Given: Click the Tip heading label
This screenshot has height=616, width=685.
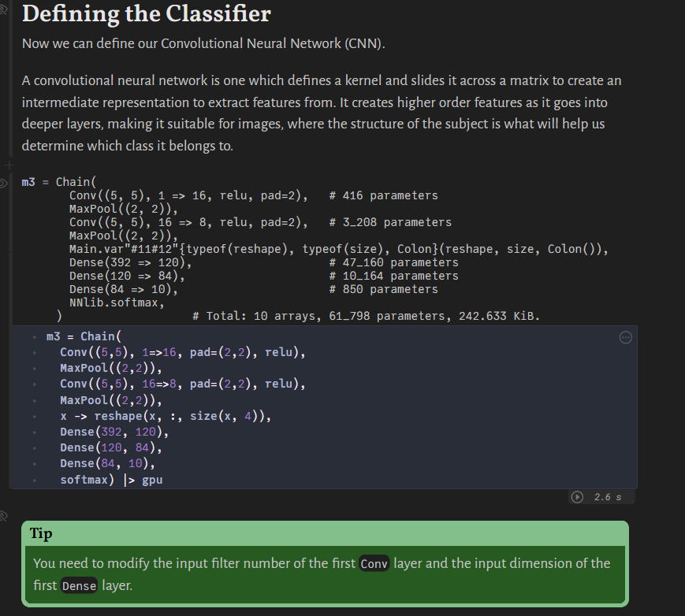Looking at the screenshot, I should 41,533.
